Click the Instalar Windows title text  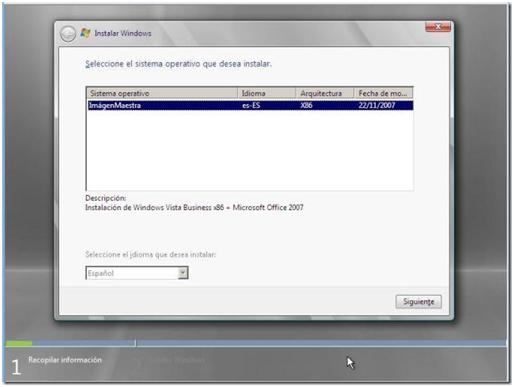point(123,33)
